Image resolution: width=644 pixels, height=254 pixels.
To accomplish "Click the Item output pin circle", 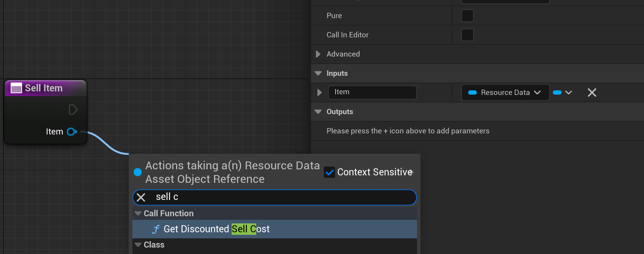I will tap(71, 132).
